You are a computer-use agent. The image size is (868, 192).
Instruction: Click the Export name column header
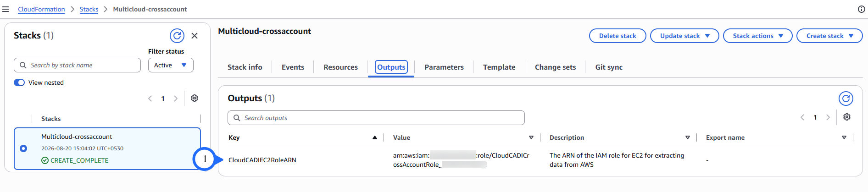pyautogui.click(x=725, y=137)
